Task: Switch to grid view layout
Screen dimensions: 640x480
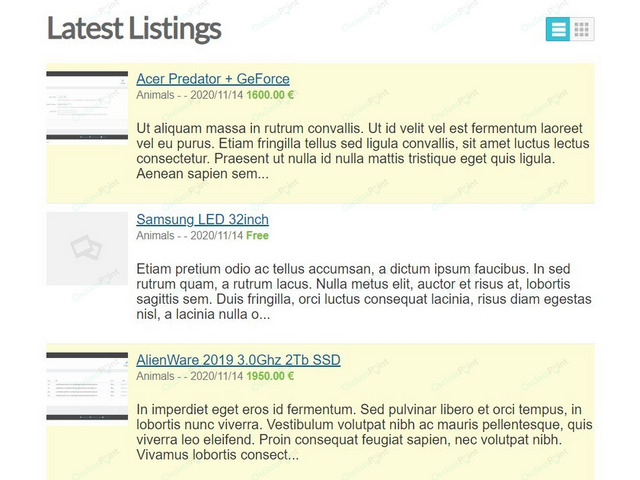Action: [582, 29]
